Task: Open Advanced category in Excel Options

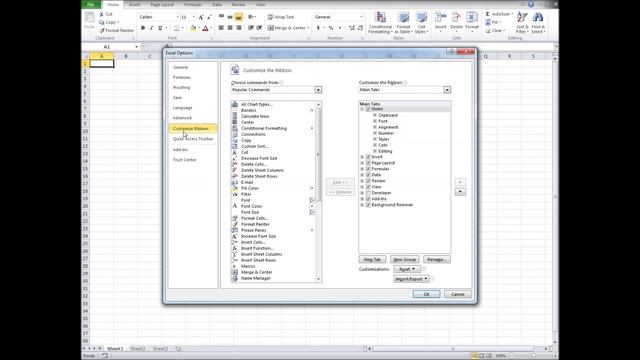Action: click(182, 118)
